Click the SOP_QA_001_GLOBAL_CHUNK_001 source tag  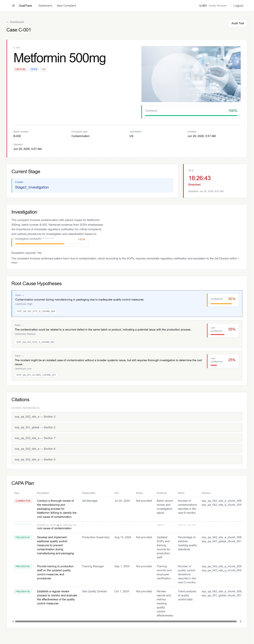tap(36, 375)
